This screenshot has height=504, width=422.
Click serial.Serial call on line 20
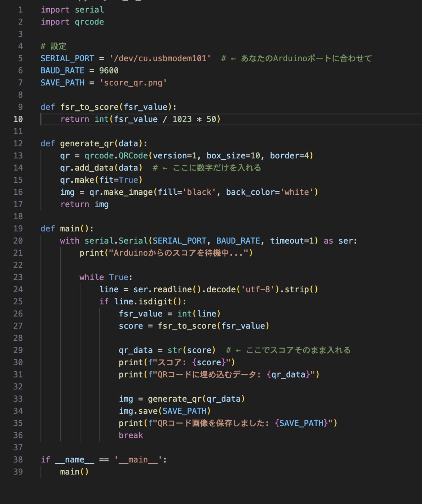(116, 241)
